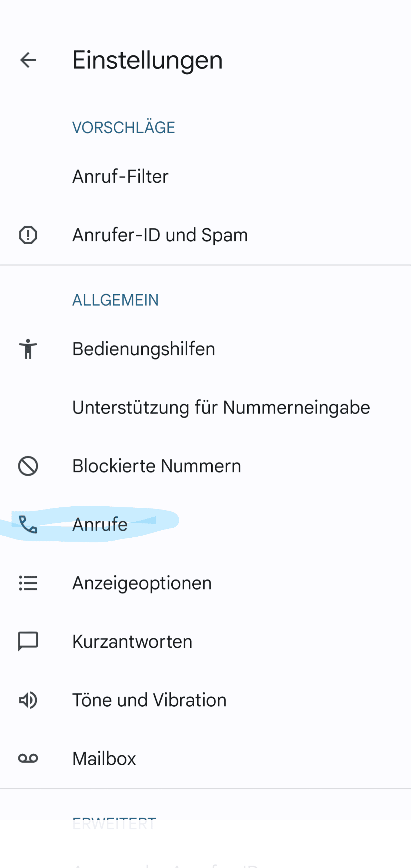This screenshot has width=411, height=868.
Task: Tap the Anrufer-ID und Spam warning icon
Action: coord(28,235)
